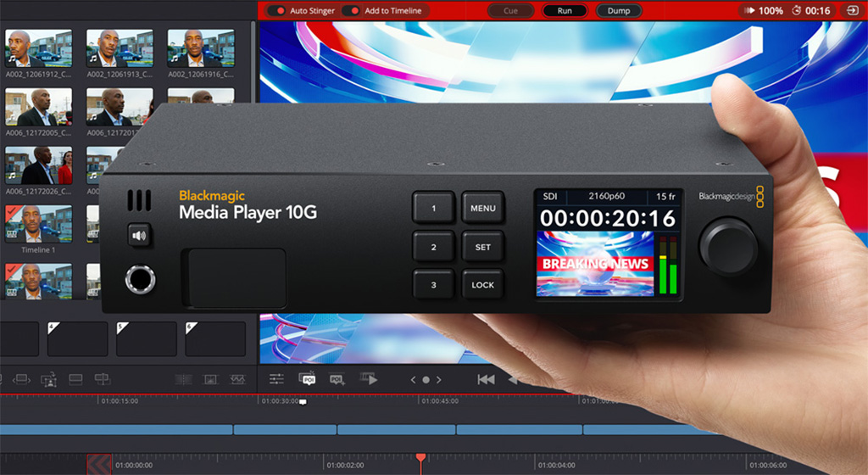Image resolution: width=868 pixels, height=475 pixels.
Task: Select clip thumbnail A002_12061916_C
Action: pyautogui.click(x=201, y=47)
